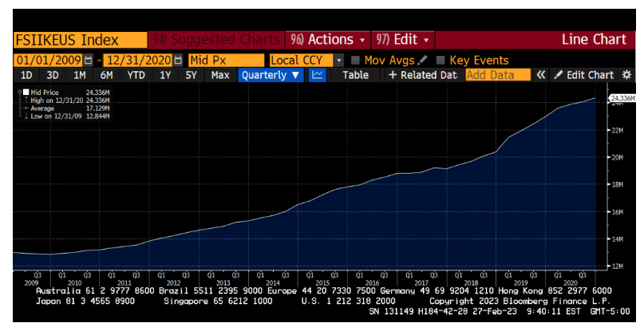Click the Mid Price legend row
Screen dimensions: 644x327
click(65, 93)
